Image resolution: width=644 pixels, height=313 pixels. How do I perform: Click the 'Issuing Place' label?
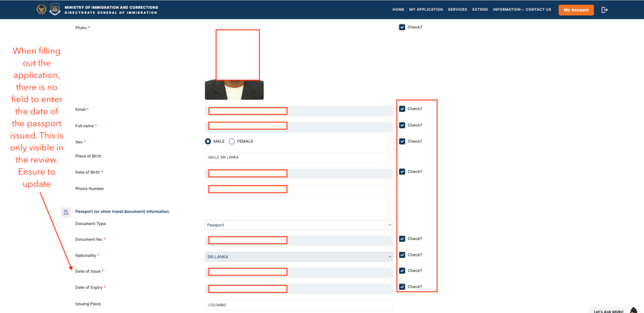coord(88,304)
